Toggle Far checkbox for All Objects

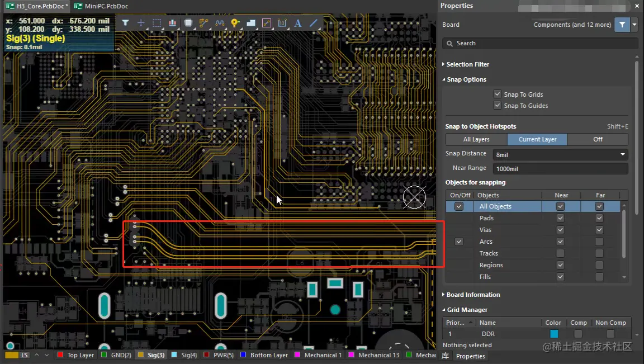click(x=599, y=206)
